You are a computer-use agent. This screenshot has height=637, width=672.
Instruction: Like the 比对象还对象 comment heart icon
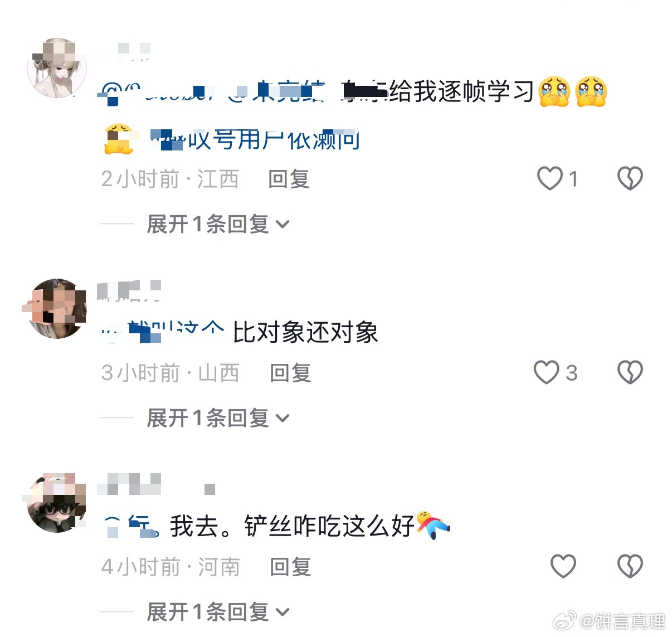pos(547,372)
